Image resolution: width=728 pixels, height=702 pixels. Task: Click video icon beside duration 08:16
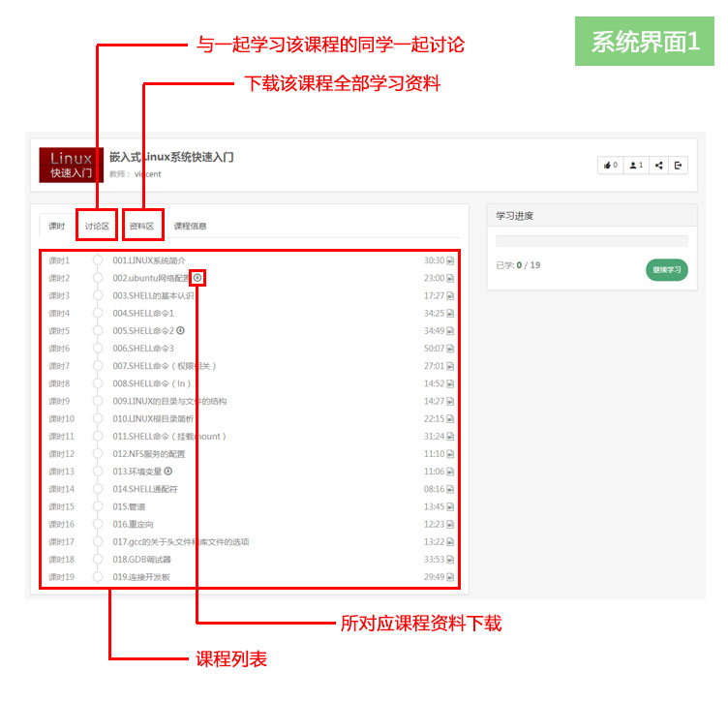coord(450,489)
